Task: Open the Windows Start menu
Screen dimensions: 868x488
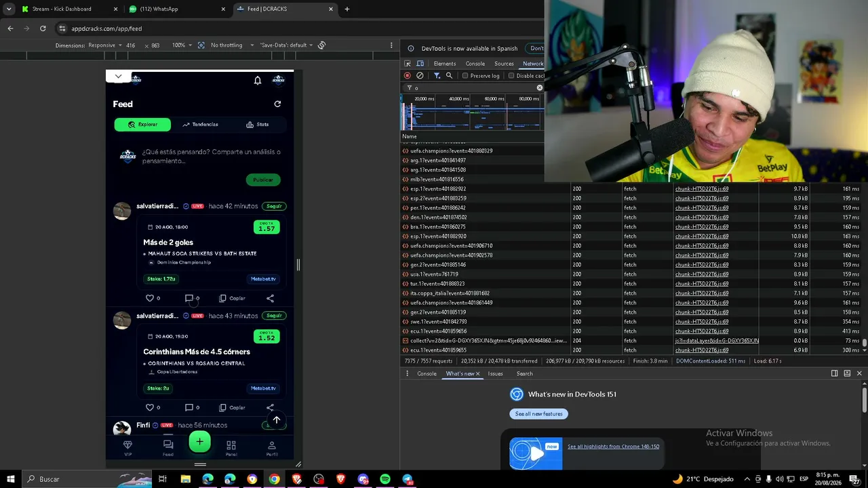Action: tap(11, 479)
